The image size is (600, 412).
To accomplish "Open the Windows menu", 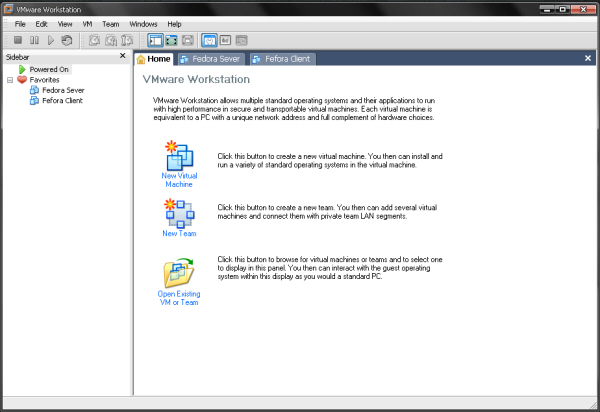I will tap(143, 24).
